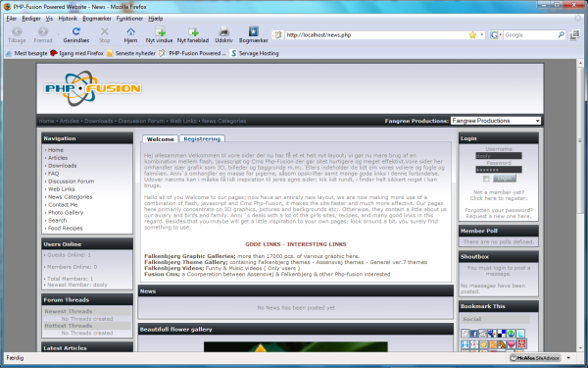
Task: Click the page vertical scrollbar thumb
Action: point(580,140)
